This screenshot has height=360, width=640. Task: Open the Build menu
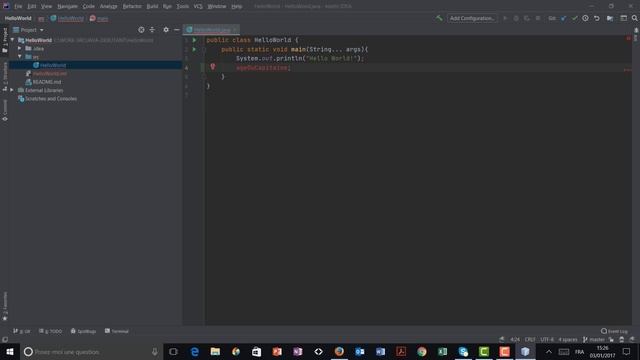152,6
